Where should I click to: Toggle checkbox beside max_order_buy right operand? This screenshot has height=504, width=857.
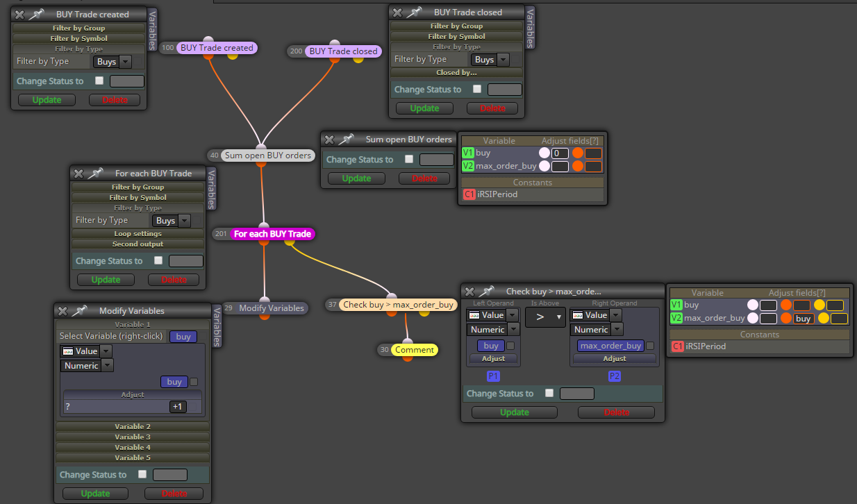(650, 346)
